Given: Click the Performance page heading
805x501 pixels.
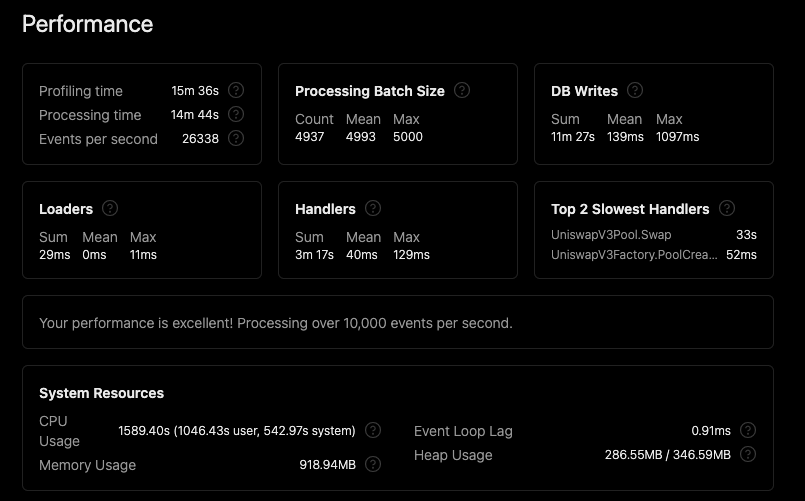Looking at the screenshot, I should point(88,24).
